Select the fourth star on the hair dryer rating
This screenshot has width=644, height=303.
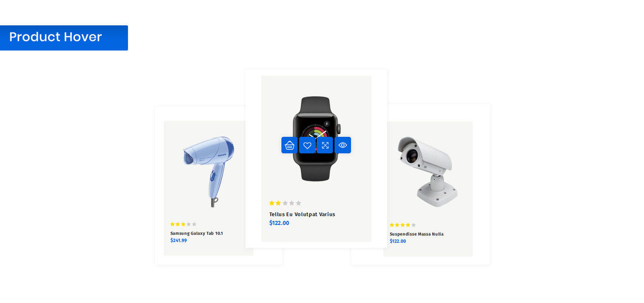189,224
